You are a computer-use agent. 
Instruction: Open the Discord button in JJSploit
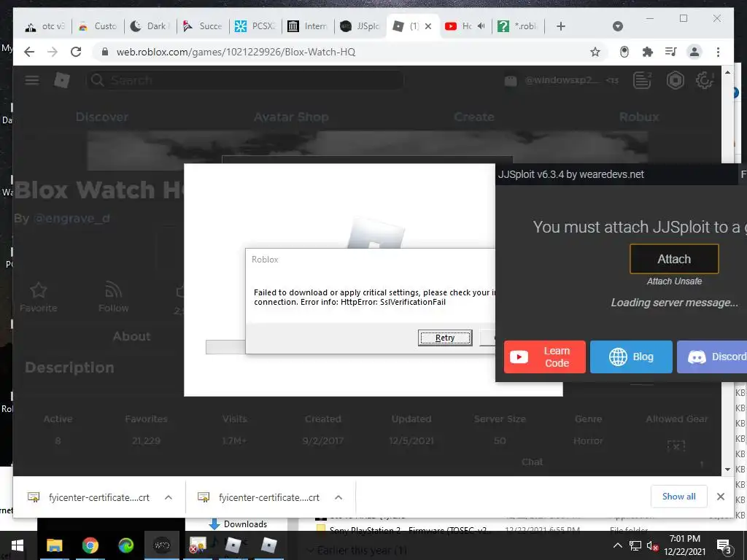tap(712, 357)
